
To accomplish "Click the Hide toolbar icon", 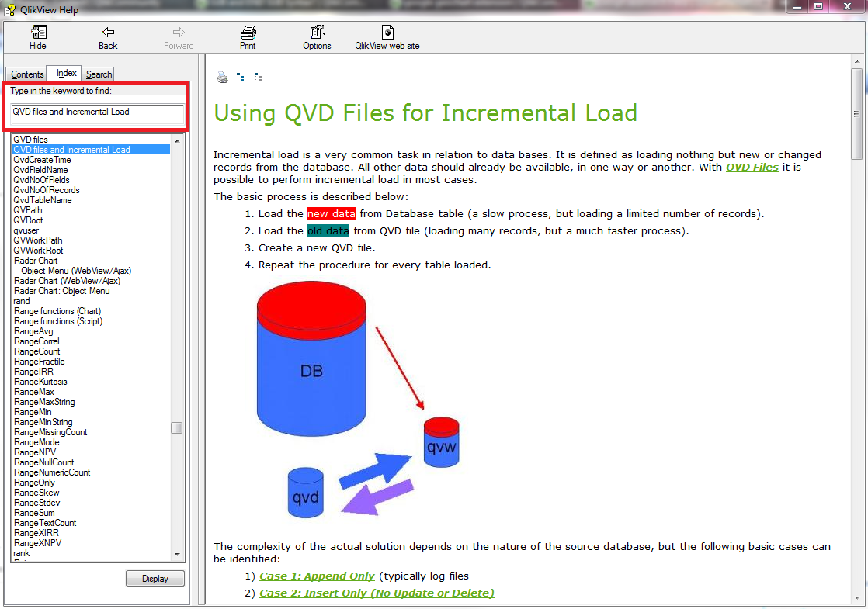I will tap(38, 32).
